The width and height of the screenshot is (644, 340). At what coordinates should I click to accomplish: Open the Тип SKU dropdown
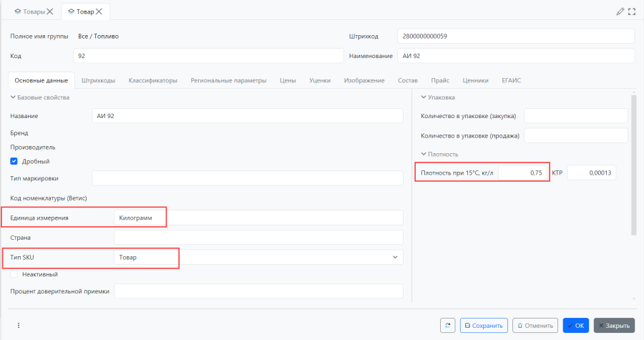[394, 257]
